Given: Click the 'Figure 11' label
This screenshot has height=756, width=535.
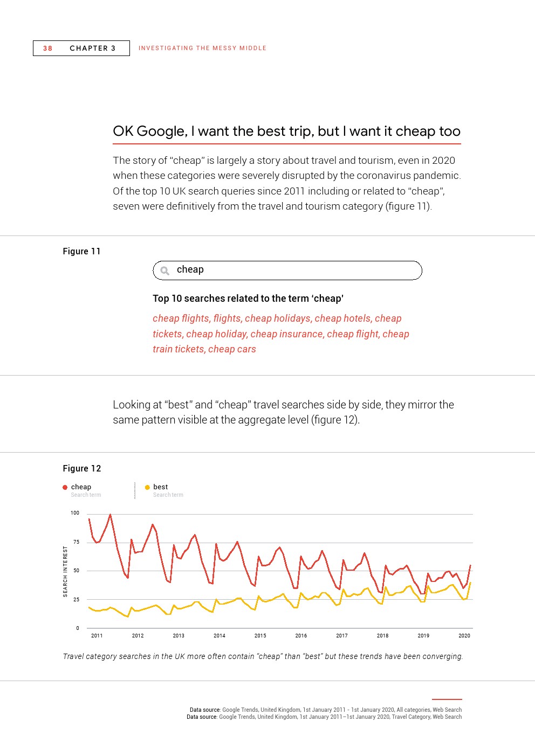Looking at the screenshot, I should pyautogui.click(x=81, y=252).
